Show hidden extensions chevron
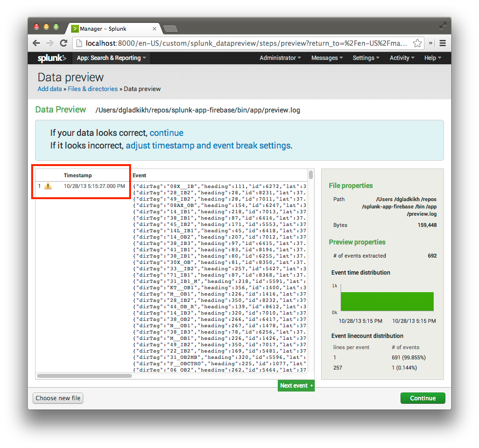This screenshot has width=479, height=448. (430, 43)
